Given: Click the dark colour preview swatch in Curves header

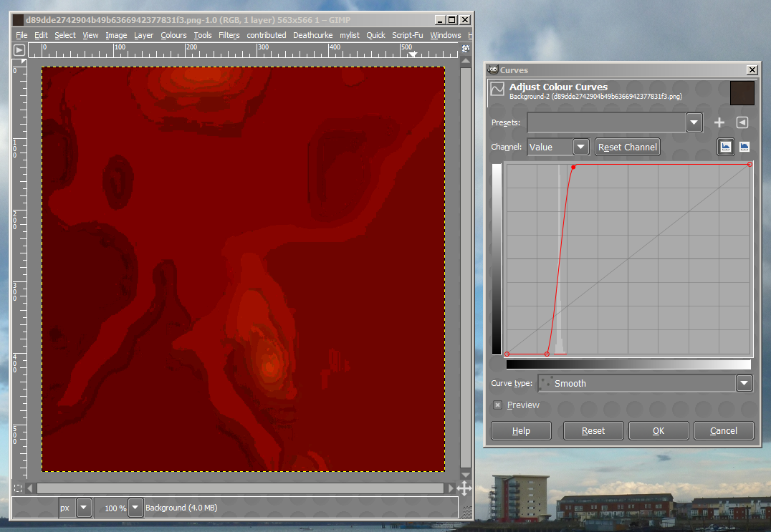Looking at the screenshot, I should [742, 92].
